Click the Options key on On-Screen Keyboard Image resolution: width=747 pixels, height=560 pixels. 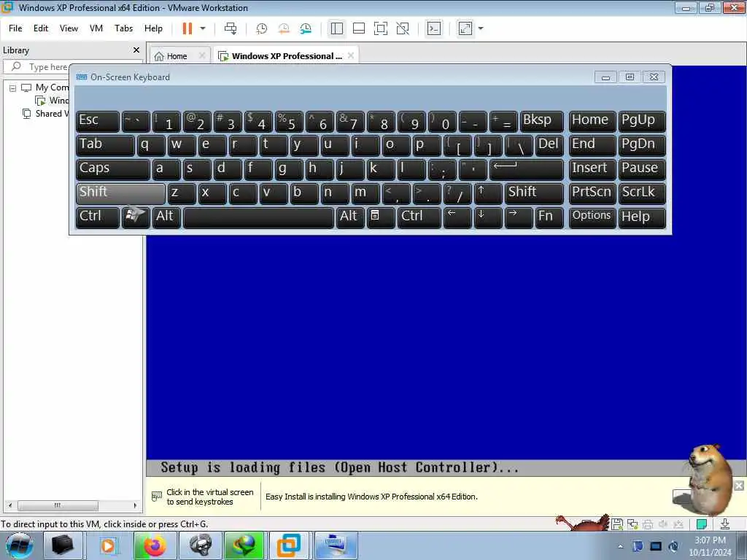click(592, 217)
